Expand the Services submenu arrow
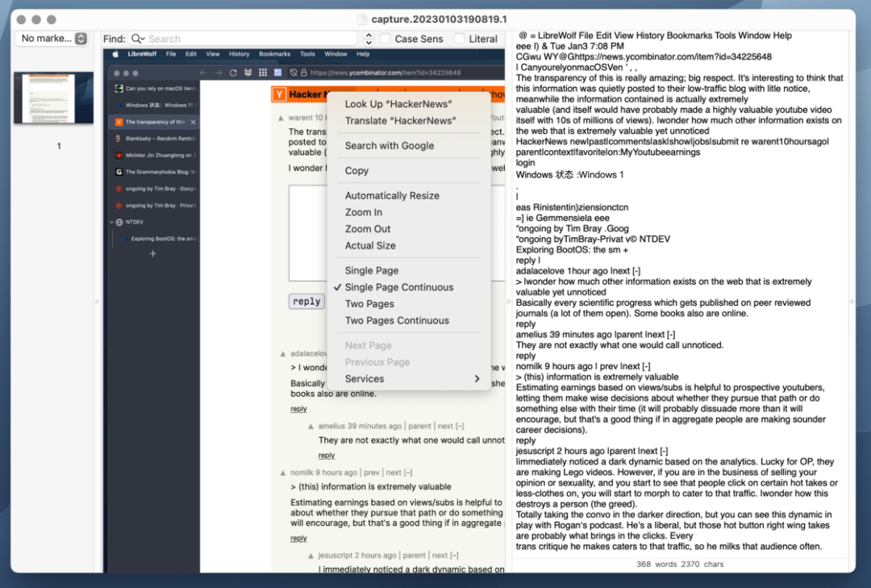Screen dimensions: 871x588 point(477,379)
